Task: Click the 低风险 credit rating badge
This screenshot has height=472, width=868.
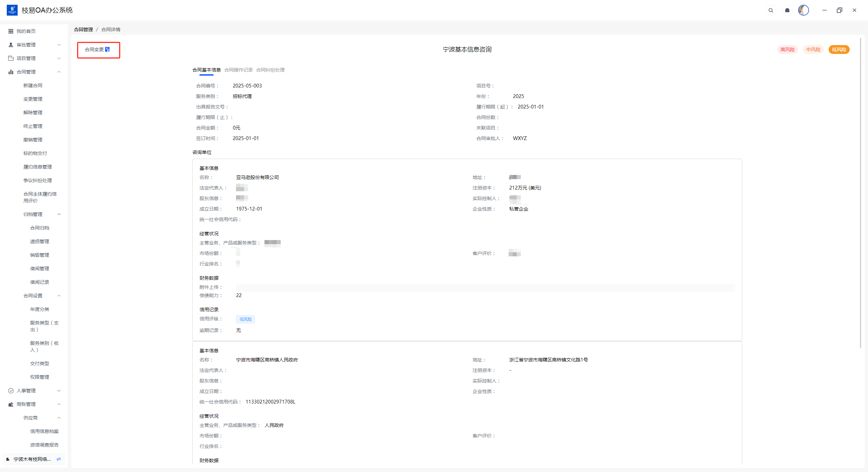Action: tap(245, 319)
